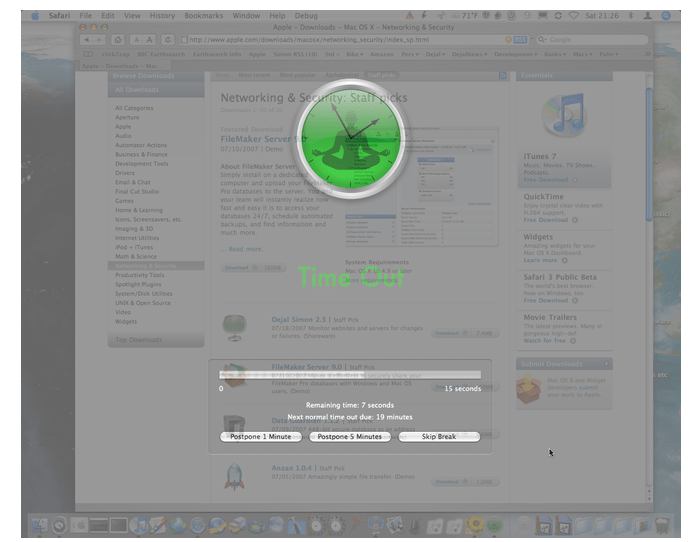Click the Dejal Simon globe icon
This screenshot has height=542, width=693.
234,328
